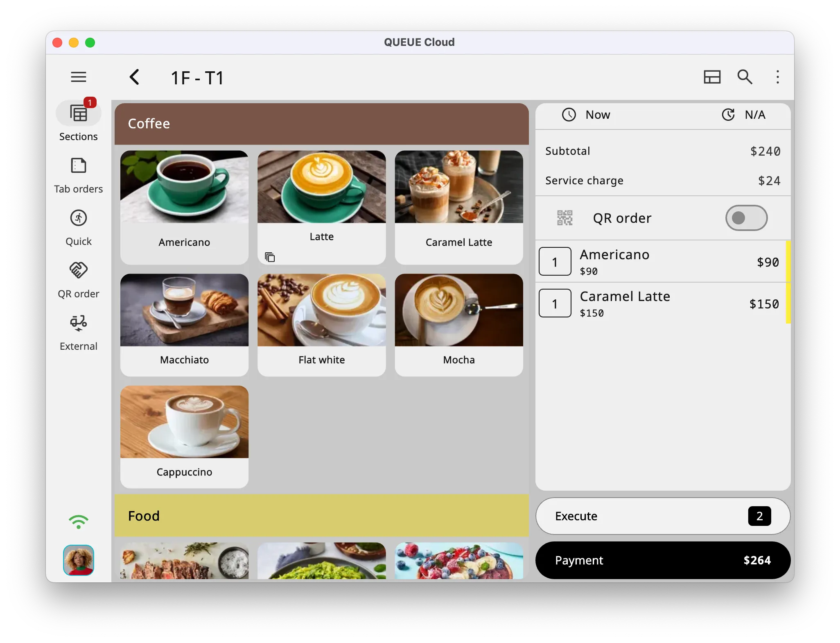The image size is (840, 643).
Task: Open hamburger menu navigation
Action: pyautogui.click(x=79, y=76)
